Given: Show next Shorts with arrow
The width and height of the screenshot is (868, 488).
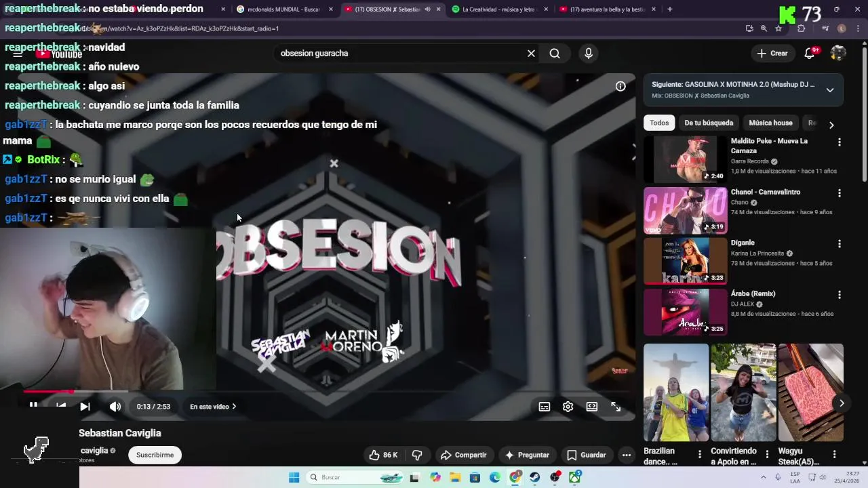Looking at the screenshot, I should pyautogui.click(x=842, y=403).
